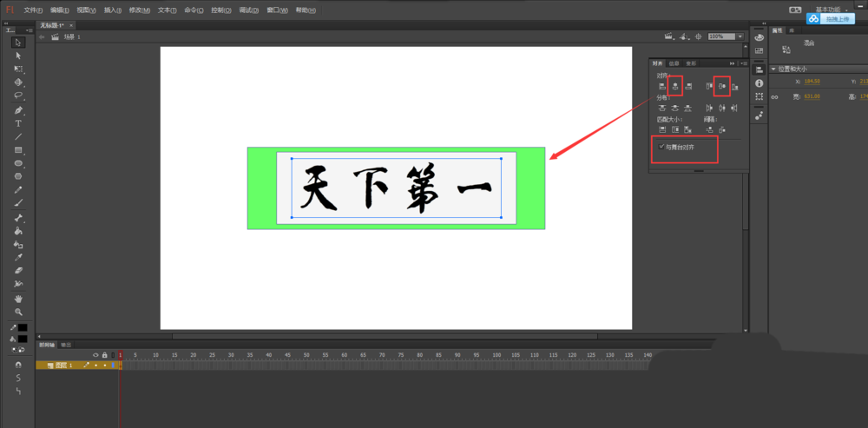The height and width of the screenshot is (428, 868).
Task: Select the Subselection tool
Action: pyautogui.click(x=18, y=56)
